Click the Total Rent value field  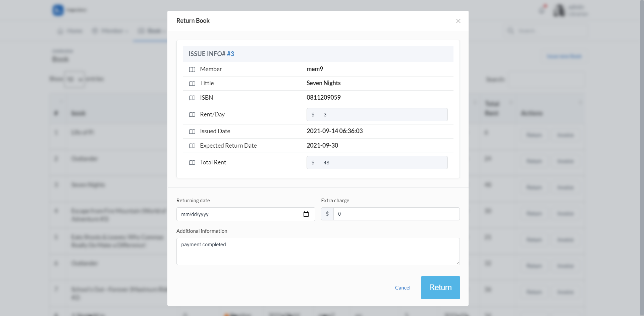[x=383, y=162]
